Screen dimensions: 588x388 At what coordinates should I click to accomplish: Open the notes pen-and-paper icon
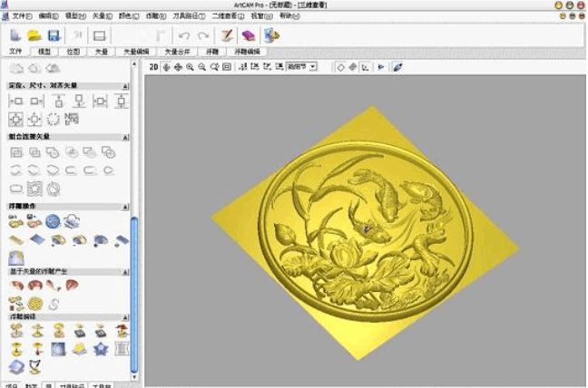227,35
